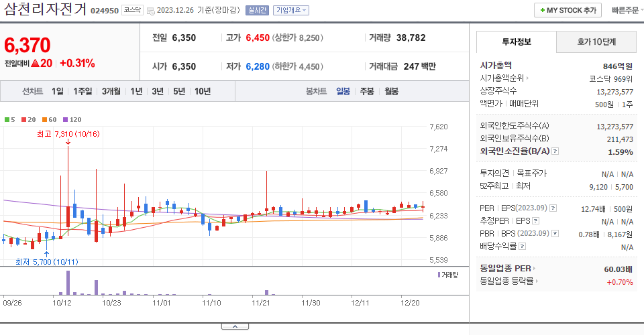Click the 선차트 label
Image resolution: width=644 pixels, height=335 pixels.
(x=32, y=91)
